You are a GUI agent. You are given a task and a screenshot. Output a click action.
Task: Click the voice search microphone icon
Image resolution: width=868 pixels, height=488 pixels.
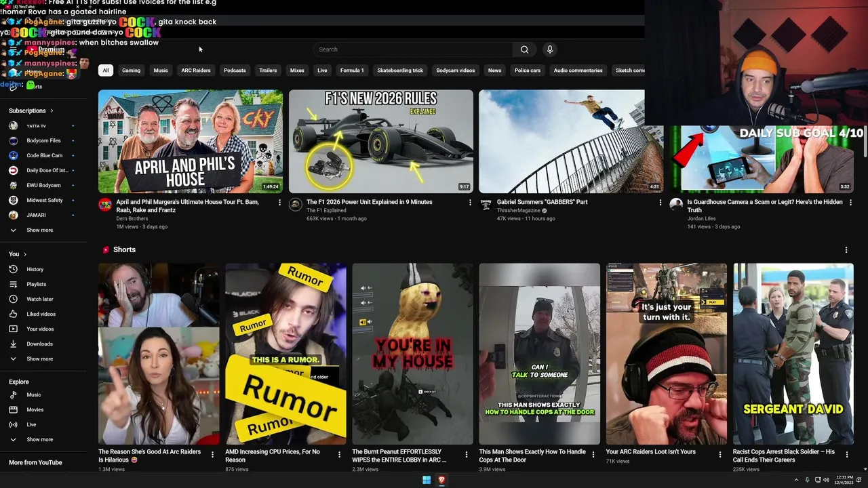click(550, 49)
